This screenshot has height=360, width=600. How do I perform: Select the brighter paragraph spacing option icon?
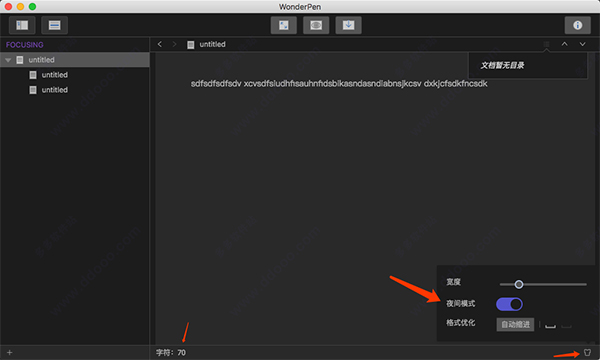(x=550, y=325)
